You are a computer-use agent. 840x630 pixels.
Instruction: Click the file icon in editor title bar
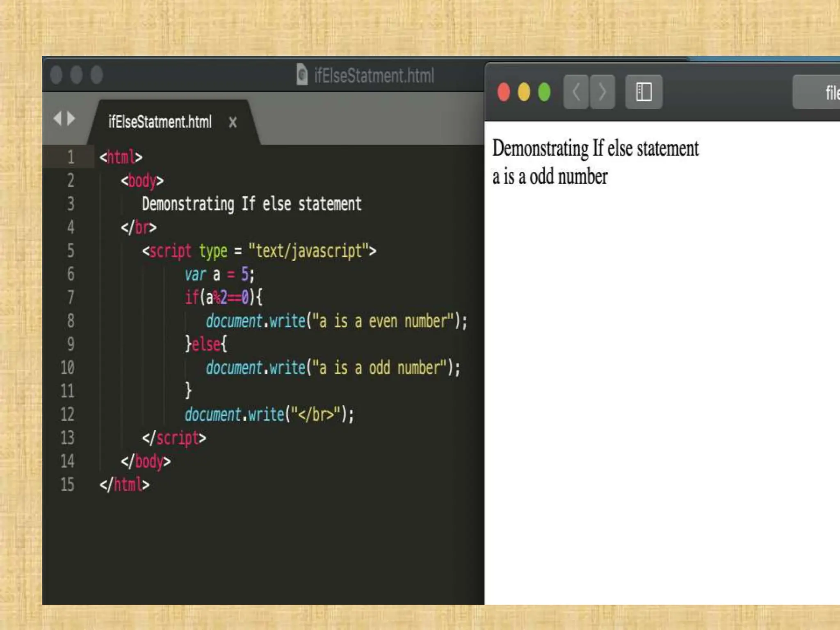click(302, 75)
